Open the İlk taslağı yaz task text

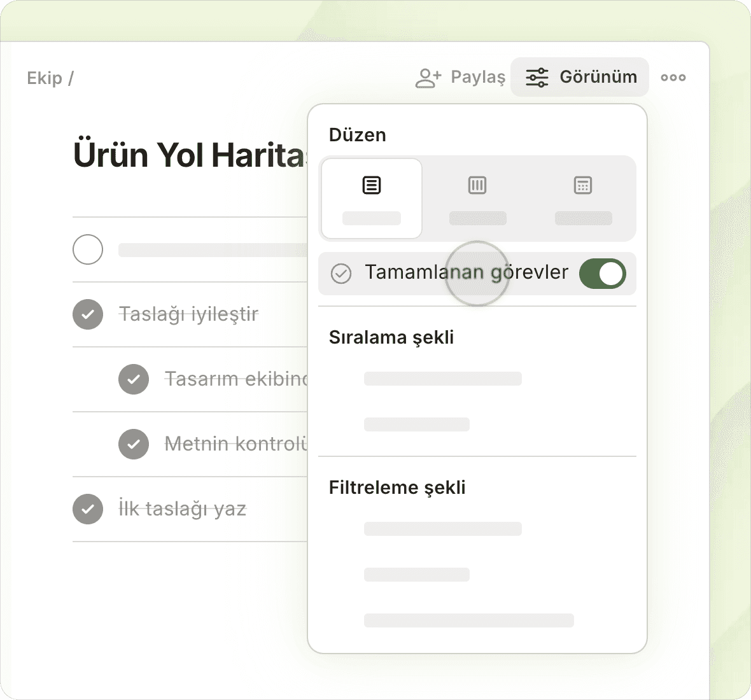point(183,509)
